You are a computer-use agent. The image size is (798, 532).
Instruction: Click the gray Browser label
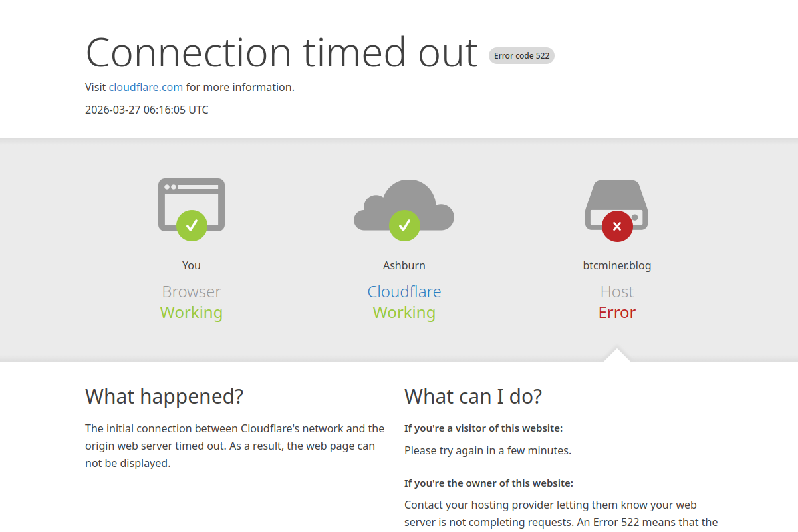click(192, 291)
